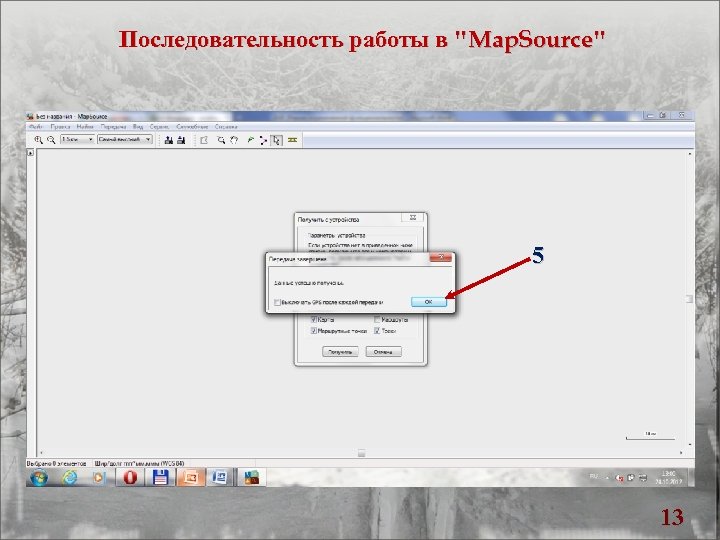Switch to Word in taskbar
This screenshot has height=540, width=720.
(x=220, y=478)
